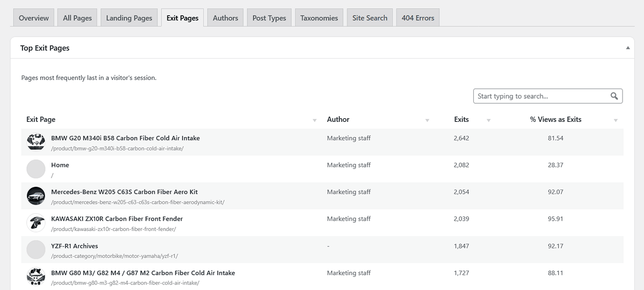Click the YZF-R1 Archives placeholder avatar
This screenshot has height=290, width=644.
36,250
